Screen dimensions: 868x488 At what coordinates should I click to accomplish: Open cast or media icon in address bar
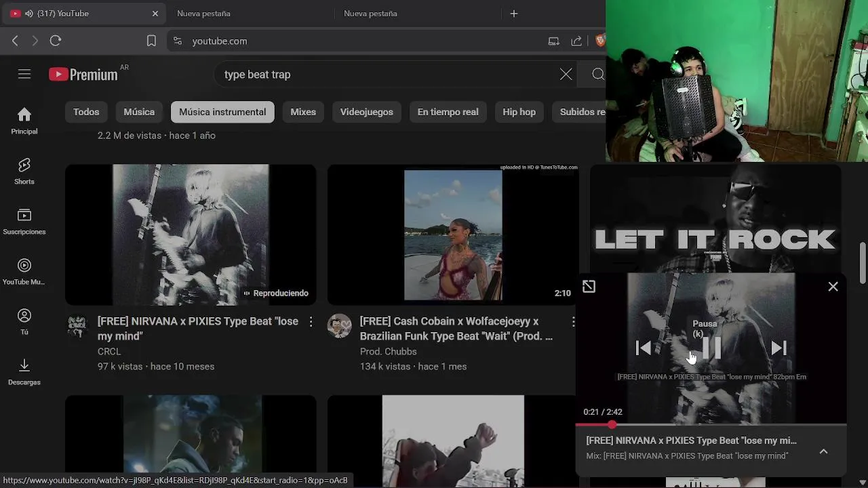coord(554,41)
